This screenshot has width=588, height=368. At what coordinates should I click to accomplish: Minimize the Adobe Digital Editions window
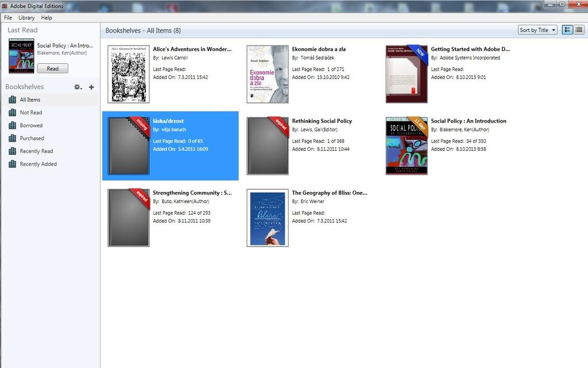550,5
